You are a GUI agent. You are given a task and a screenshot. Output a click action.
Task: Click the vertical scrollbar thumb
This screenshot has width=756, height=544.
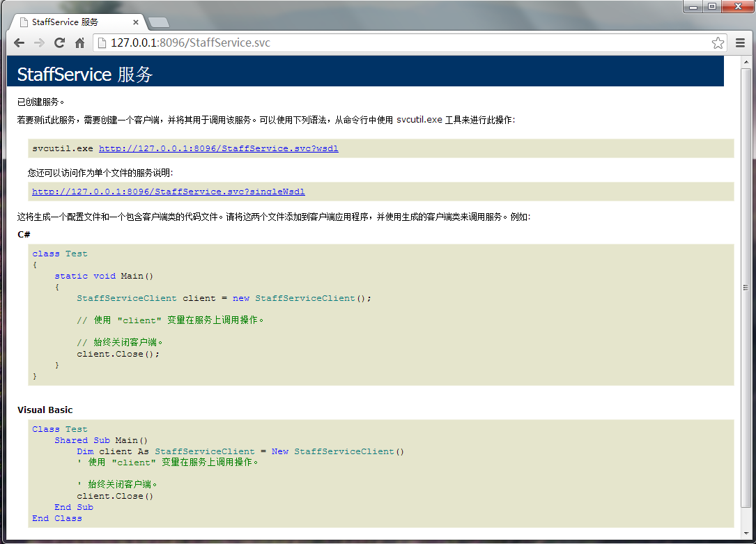(x=745, y=286)
